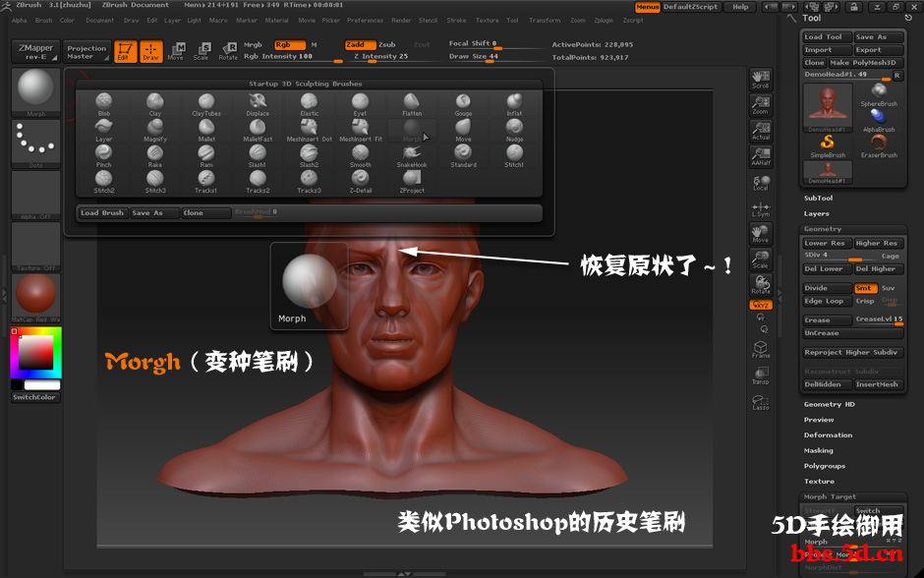
Task: Open the Zplugin menu
Action: [x=604, y=20]
